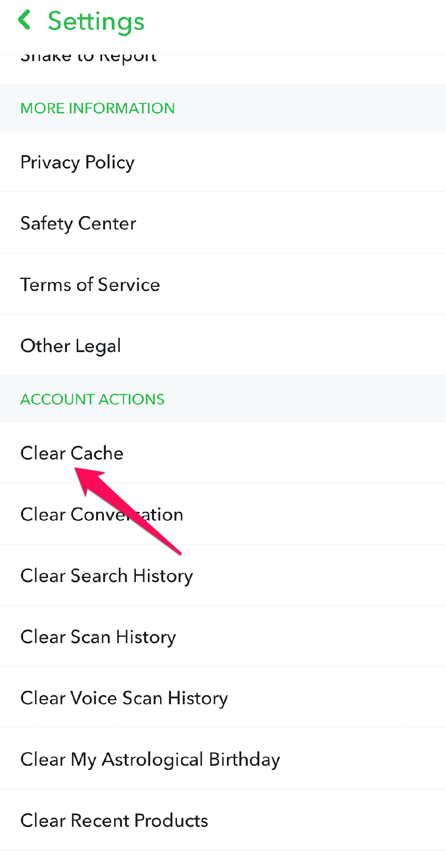Tap the green back chevron
The width and height of the screenshot is (446, 868).
click(24, 20)
